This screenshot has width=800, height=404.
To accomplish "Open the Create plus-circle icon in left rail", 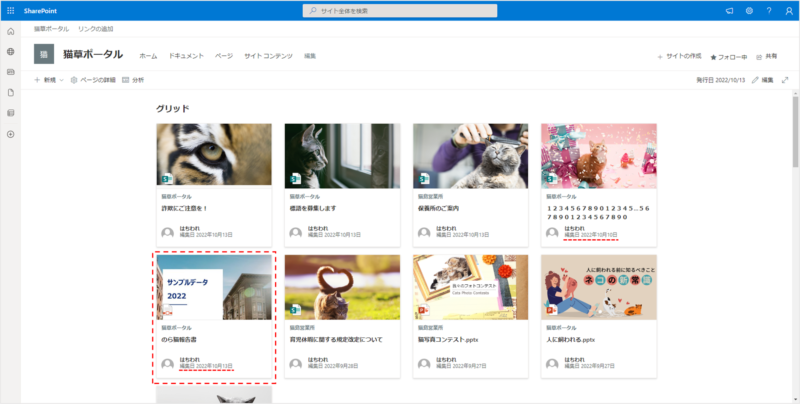I will tap(10, 134).
